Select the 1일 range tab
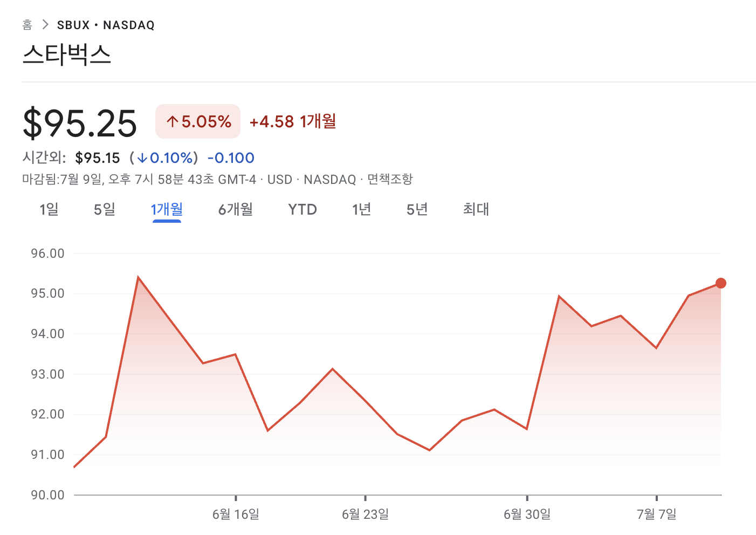 49,209
